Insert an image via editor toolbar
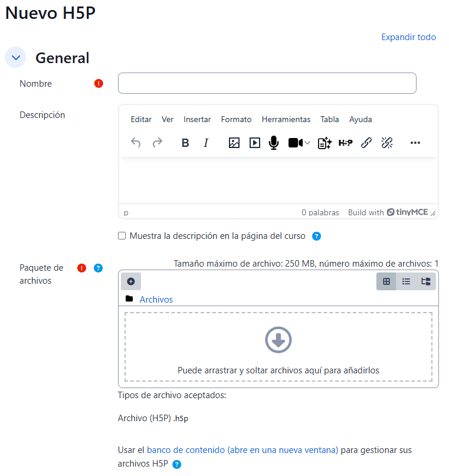The width and height of the screenshot is (449, 476). click(234, 143)
